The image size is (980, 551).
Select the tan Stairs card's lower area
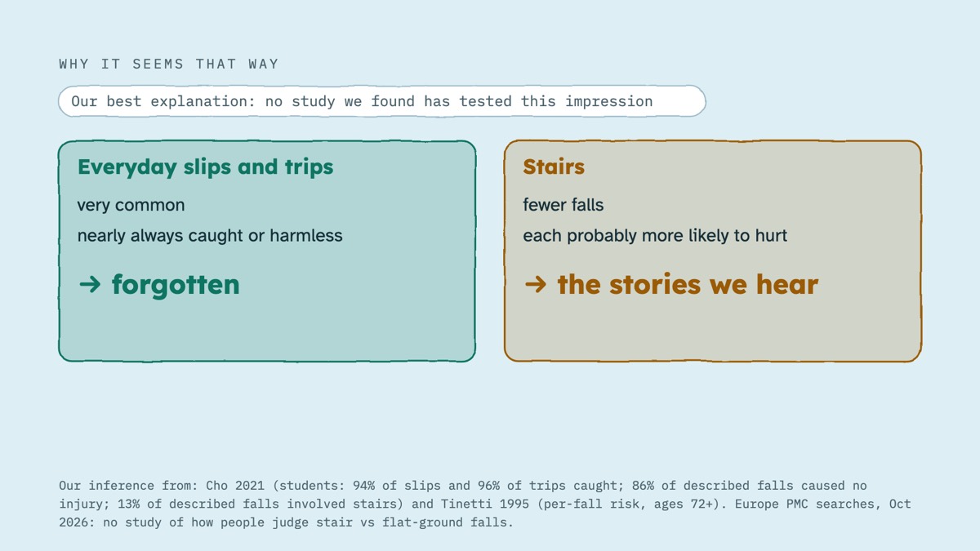(713, 332)
